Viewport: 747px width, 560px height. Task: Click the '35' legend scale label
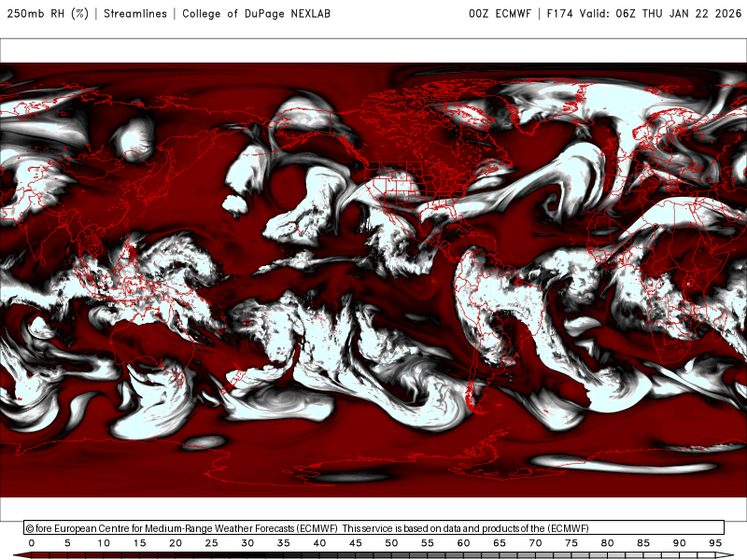[x=284, y=543]
